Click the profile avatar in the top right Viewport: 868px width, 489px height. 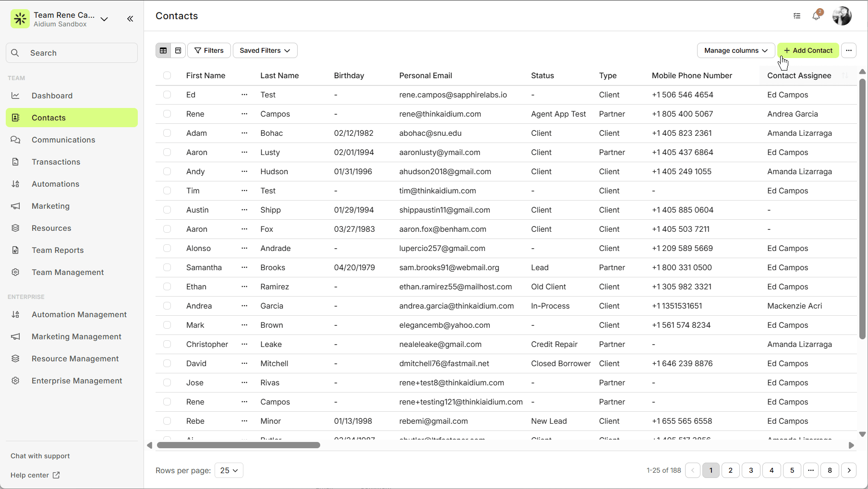pyautogui.click(x=842, y=15)
